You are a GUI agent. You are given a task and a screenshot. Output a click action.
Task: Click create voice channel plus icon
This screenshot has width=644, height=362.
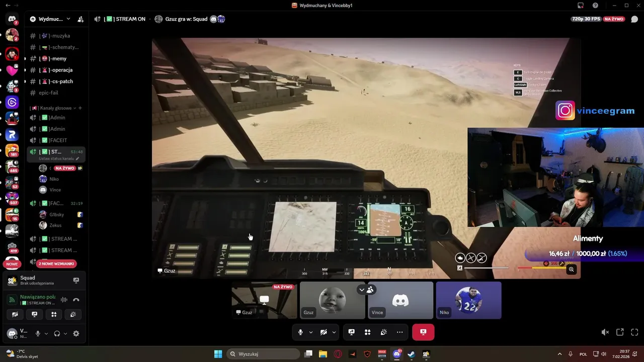(80, 108)
